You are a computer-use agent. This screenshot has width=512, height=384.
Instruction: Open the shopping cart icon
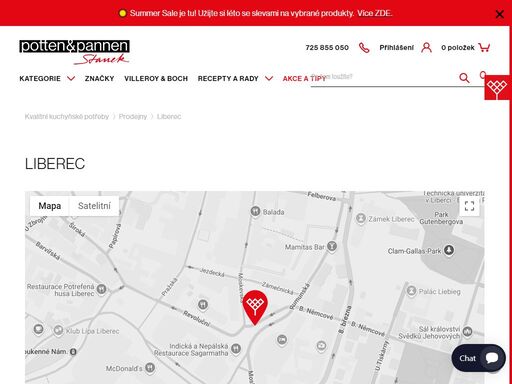pos(484,47)
